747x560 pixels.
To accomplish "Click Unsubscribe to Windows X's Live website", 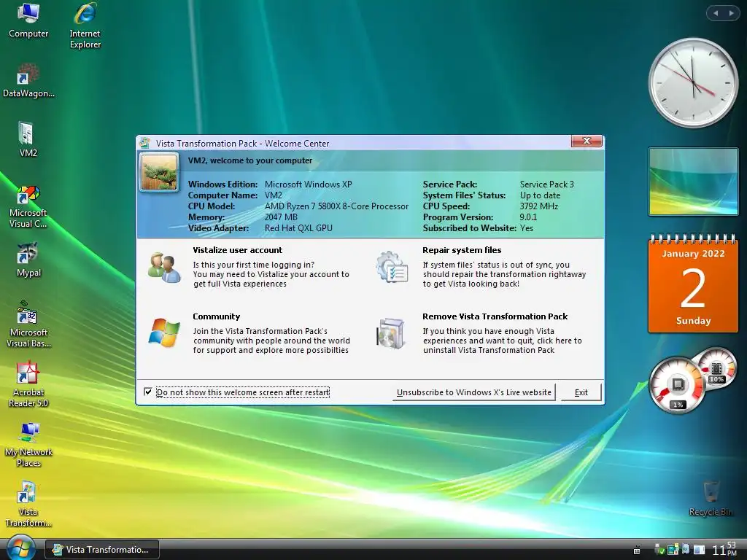I will [474, 392].
